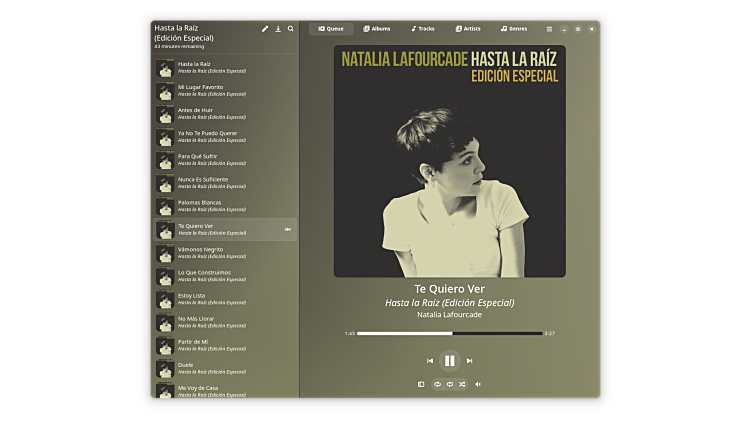The height and width of the screenshot is (423, 752).
Task: Minimize the music player window
Action: tap(564, 29)
